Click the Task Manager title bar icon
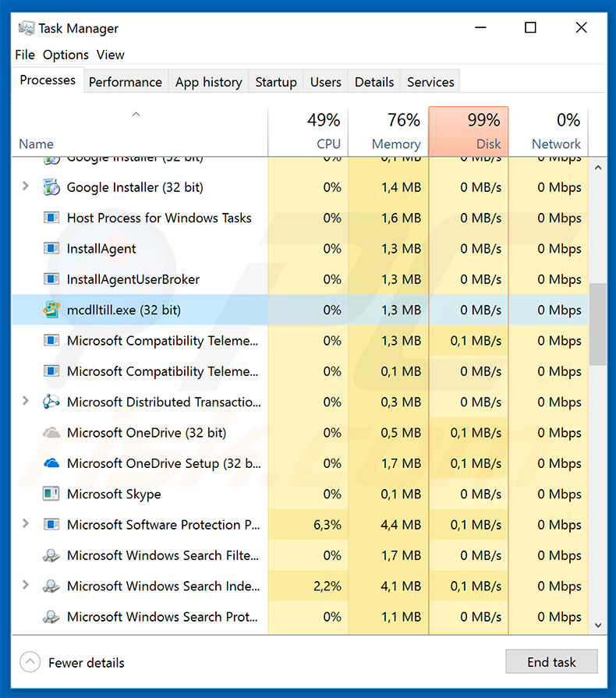616x698 pixels. pos(27,28)
